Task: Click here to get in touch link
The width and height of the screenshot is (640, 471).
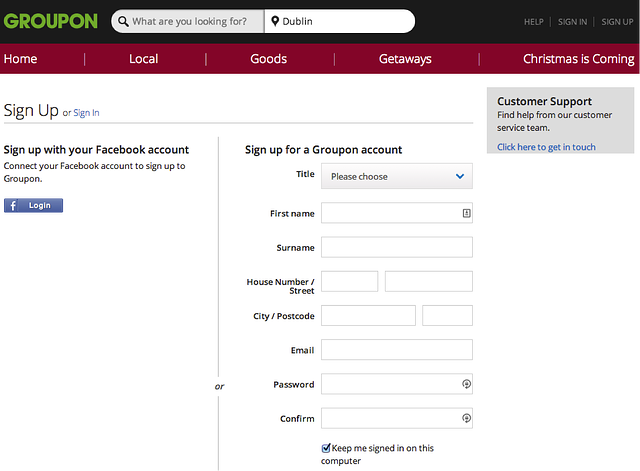Action: [546, 147]
